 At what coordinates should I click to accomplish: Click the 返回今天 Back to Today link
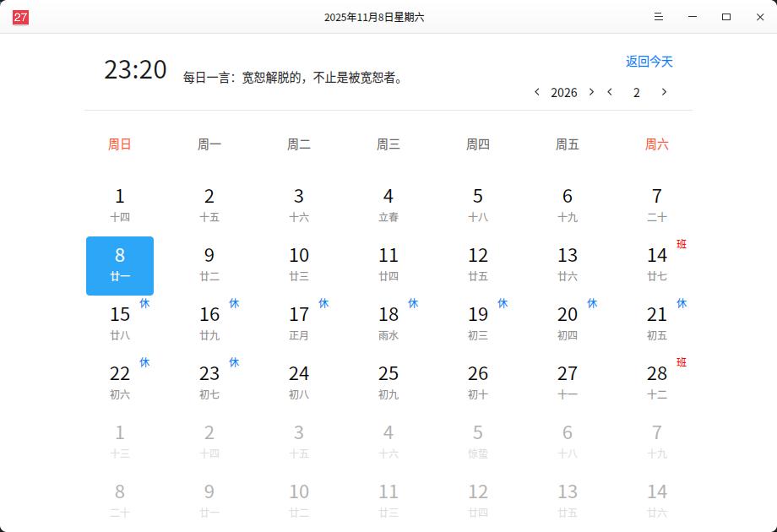click(649, 61)
